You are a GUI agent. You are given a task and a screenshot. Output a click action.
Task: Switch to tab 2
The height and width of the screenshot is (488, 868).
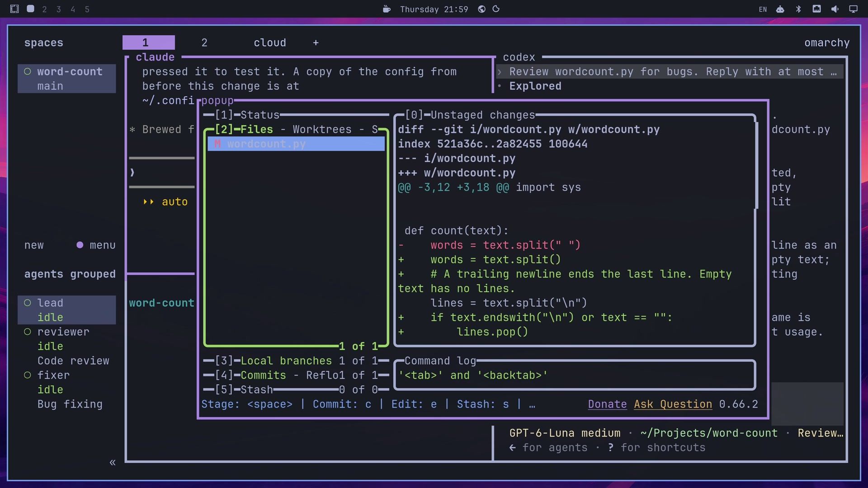coord(204,42)
